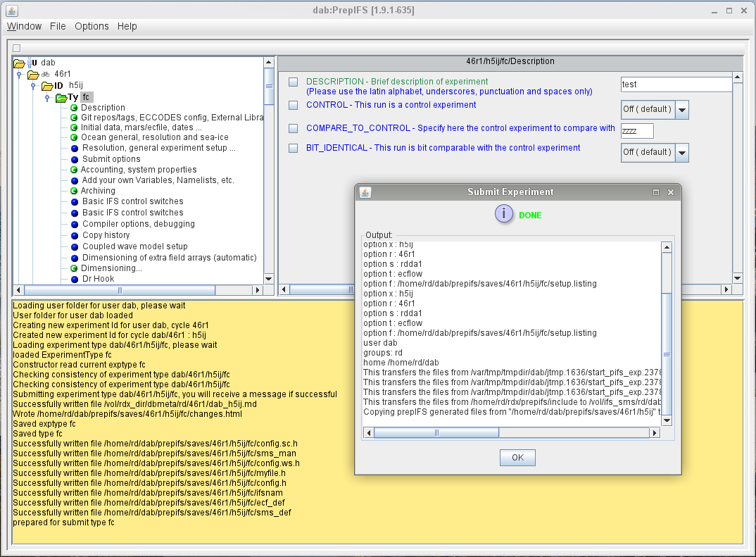Click the 46r1 cycle folder icon
This screenshot has width=756, height=557.
(33, 74)
